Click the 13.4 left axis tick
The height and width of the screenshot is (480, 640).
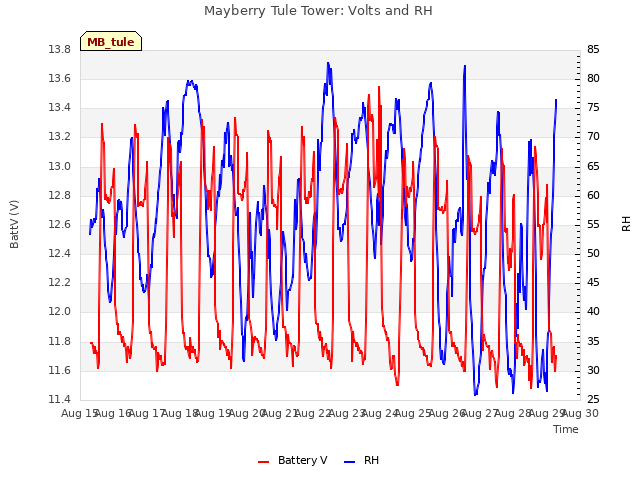[60, 108]
